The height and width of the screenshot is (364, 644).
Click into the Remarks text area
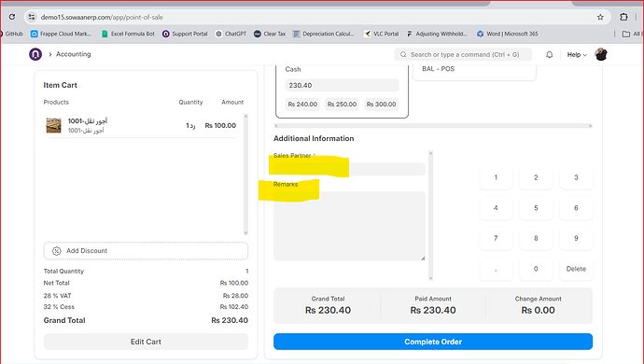coord(349,226)
